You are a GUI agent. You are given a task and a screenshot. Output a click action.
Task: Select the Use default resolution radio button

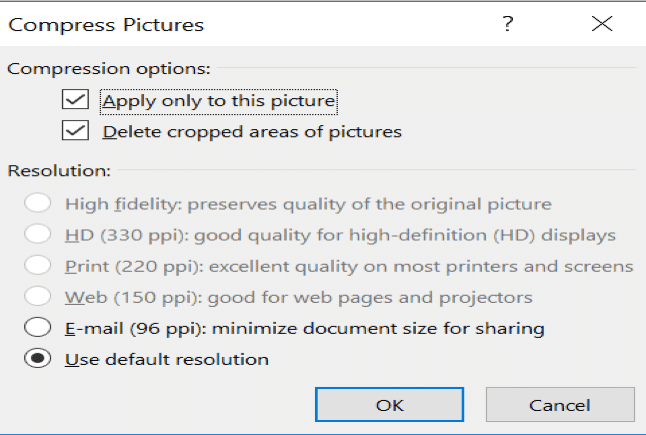coord(37,358)
